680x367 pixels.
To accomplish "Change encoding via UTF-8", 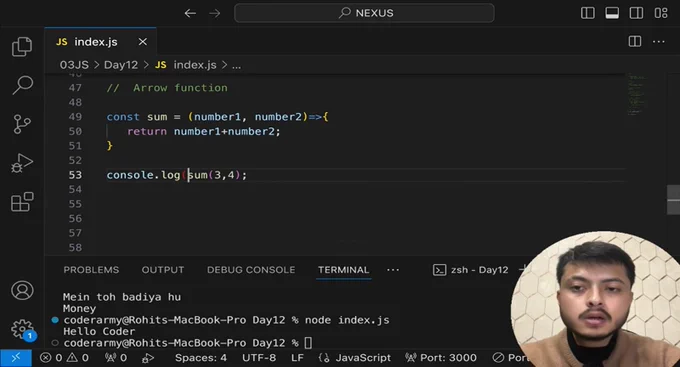I will tap(259, 358).
